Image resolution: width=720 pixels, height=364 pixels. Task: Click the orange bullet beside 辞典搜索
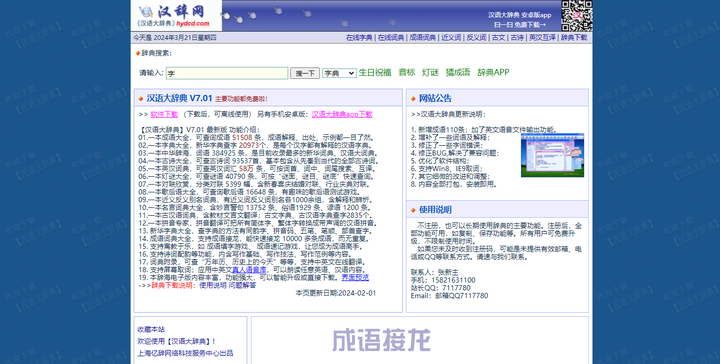pos(138,53)
